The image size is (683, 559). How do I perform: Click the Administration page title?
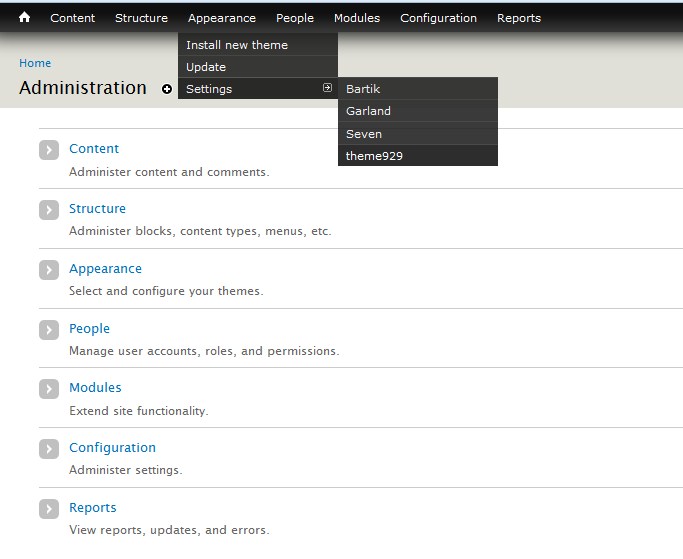pyautogui.click(x=83, y=88)
